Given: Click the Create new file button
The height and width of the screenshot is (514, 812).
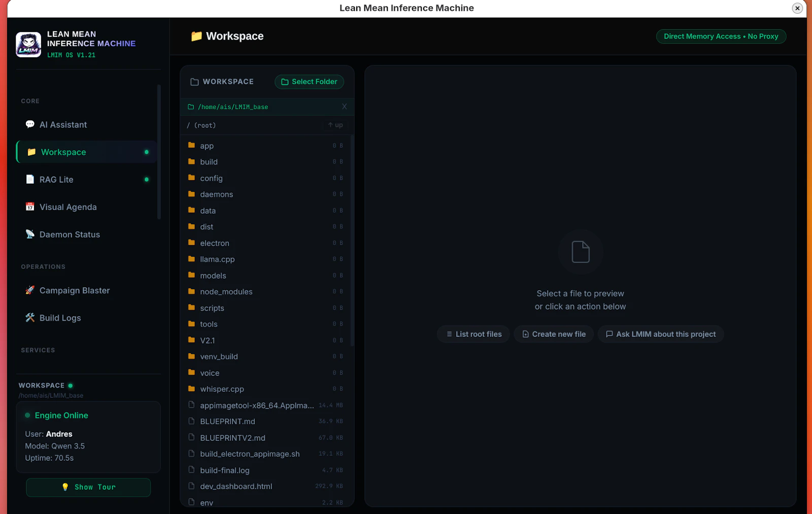Looking at the screenshot, I should pos(554,334).
